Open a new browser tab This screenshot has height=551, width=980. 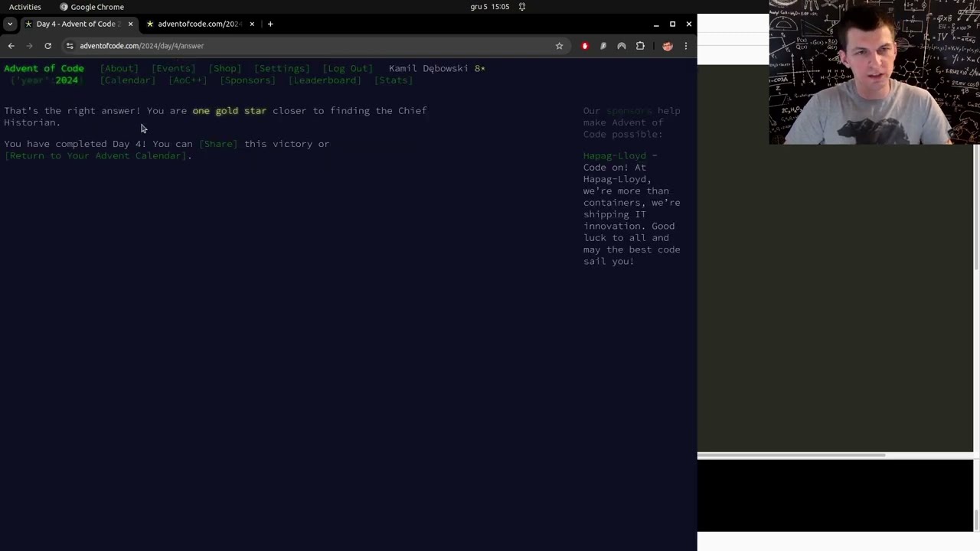tap(270, 24)
